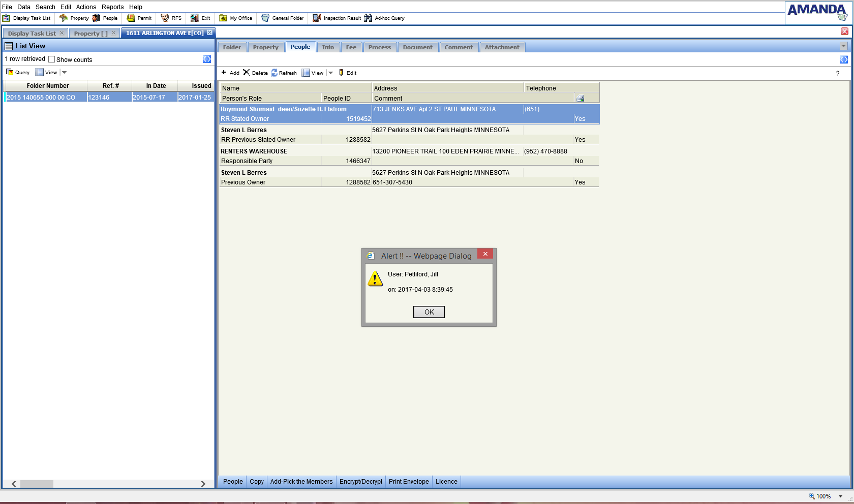Click the RFS toolbar icon
This screenshot has width=854, height=504.
click(165, 18)
